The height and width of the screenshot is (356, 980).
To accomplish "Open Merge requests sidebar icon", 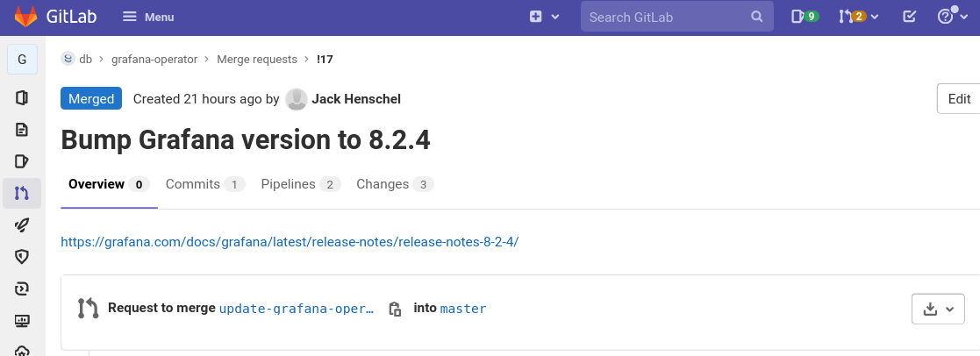I will click(x=22, y=194).
